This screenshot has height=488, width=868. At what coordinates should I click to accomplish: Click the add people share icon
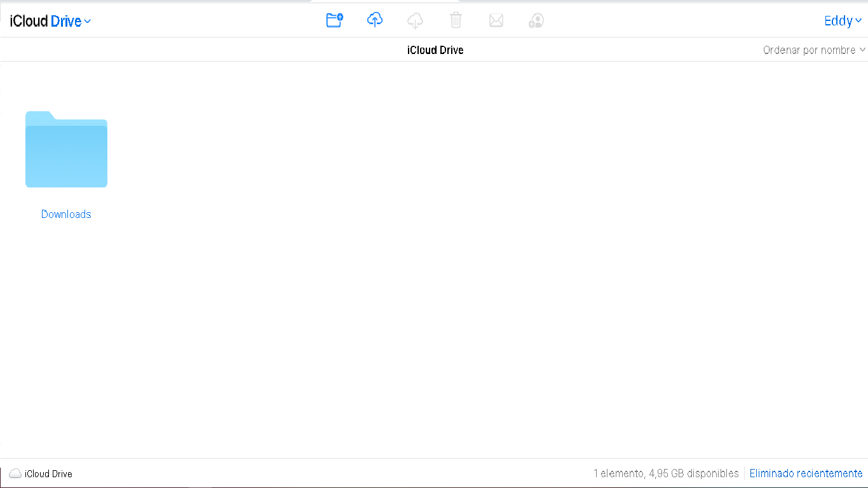(x=536, y=21)
